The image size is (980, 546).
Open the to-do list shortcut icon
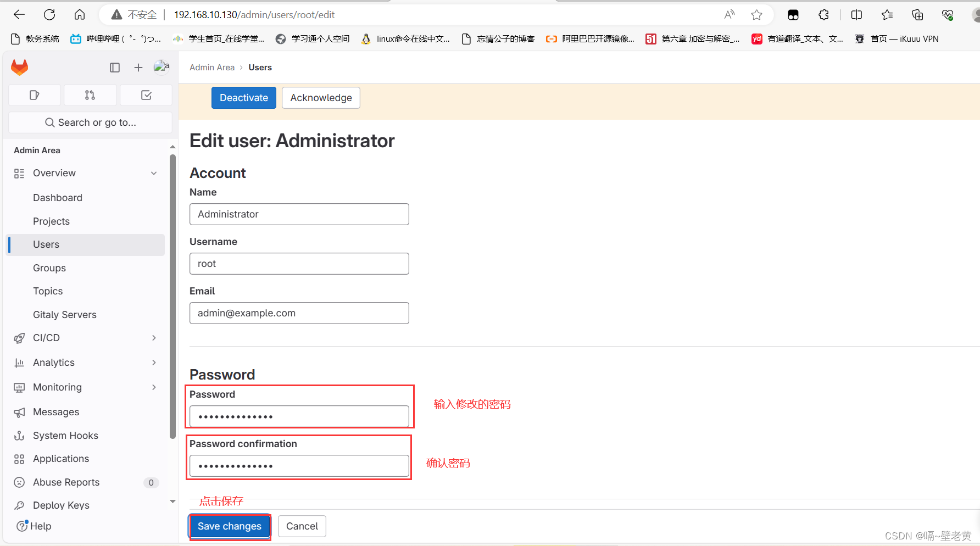click(146, 95)
